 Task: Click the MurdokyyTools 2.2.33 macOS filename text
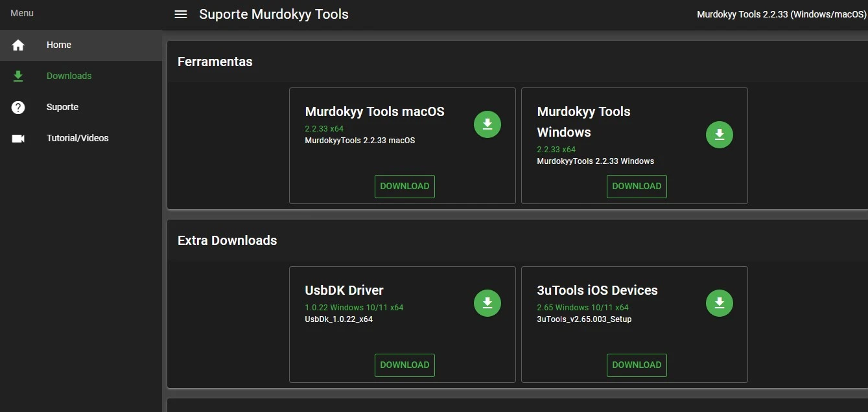tap(360, 141)
